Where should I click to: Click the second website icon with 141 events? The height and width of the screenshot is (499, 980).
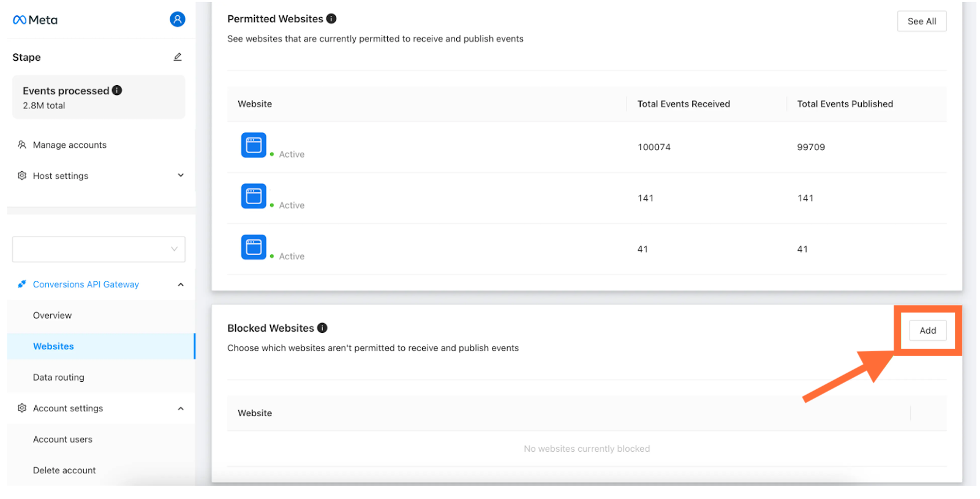(254, 196)
